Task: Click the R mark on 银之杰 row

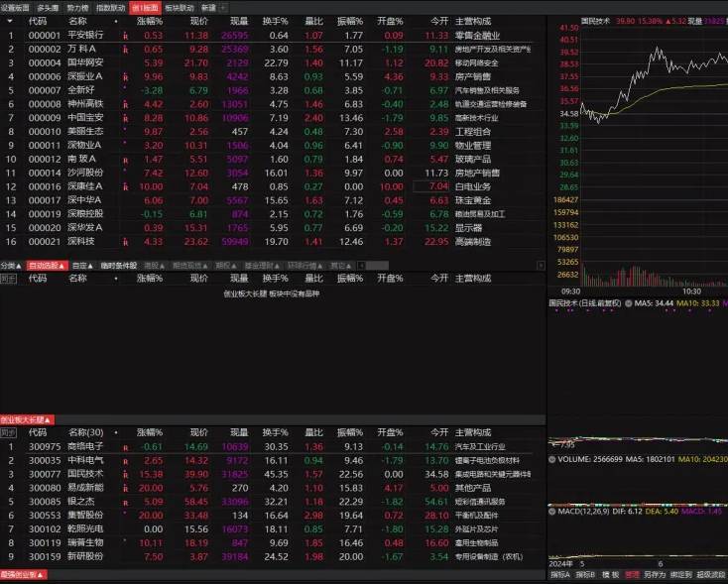Action: coord(125,503)
